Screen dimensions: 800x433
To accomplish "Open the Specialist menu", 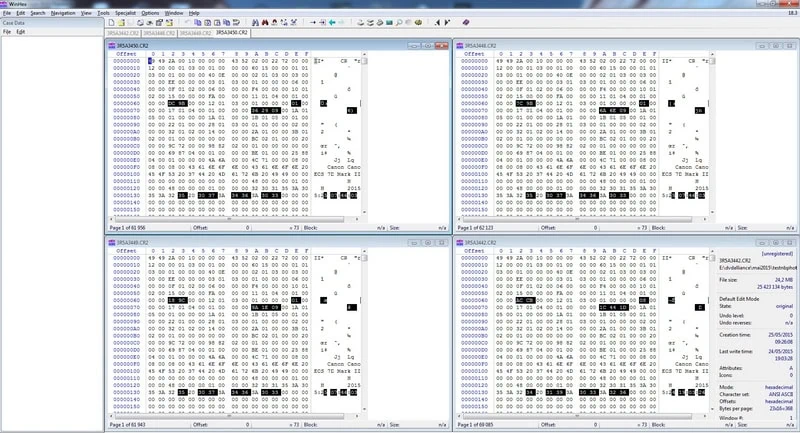I will click(124, 13).
